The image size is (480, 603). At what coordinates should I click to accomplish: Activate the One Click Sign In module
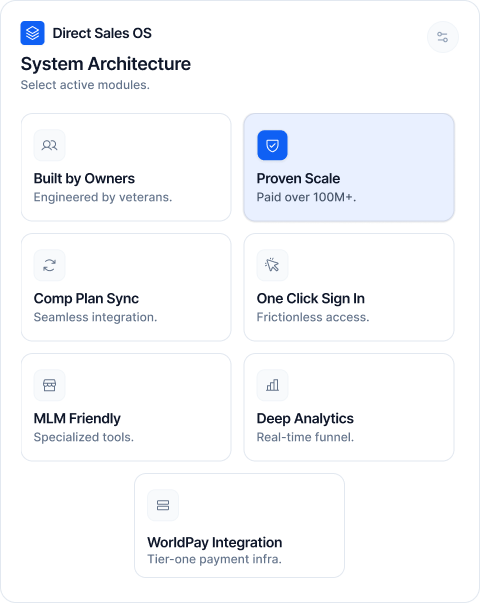tap(349, 287)
